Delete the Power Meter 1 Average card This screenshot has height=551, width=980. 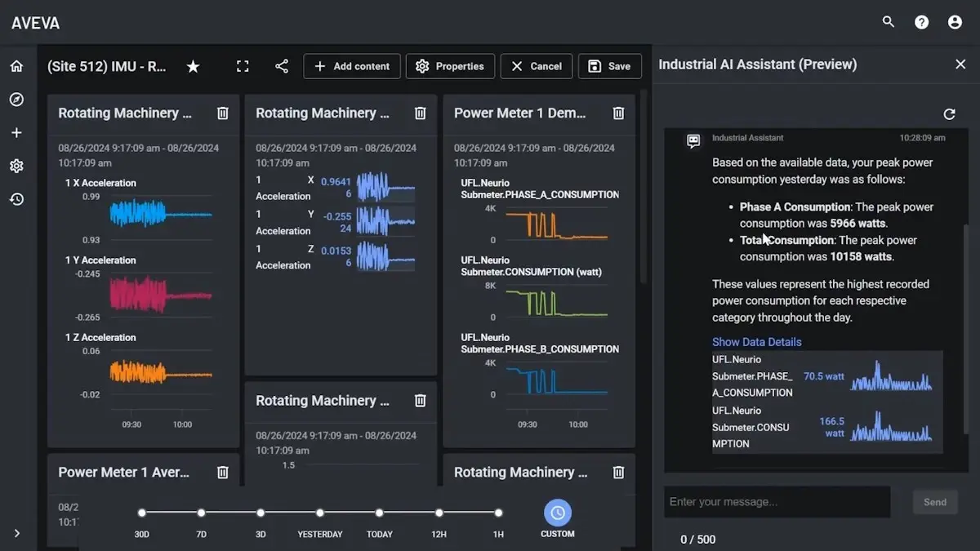222,473
